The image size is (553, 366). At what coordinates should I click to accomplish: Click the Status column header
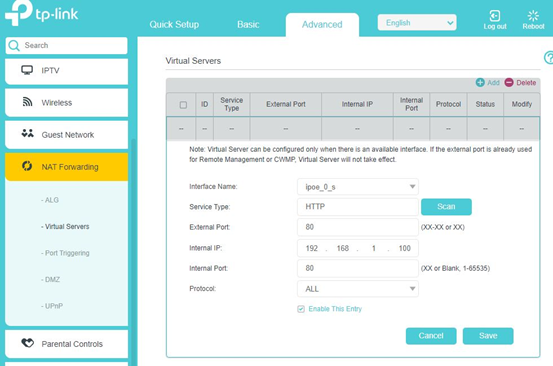pyautogui.click(x=485, y=104)
